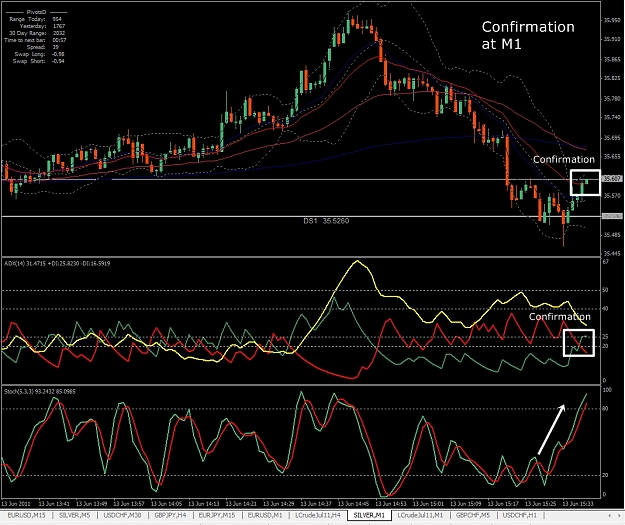Image resolution: width=625 pixels, height=525 pixels.
Task: Click the ADX scale value 67
Action: click(x=605, y=262)
